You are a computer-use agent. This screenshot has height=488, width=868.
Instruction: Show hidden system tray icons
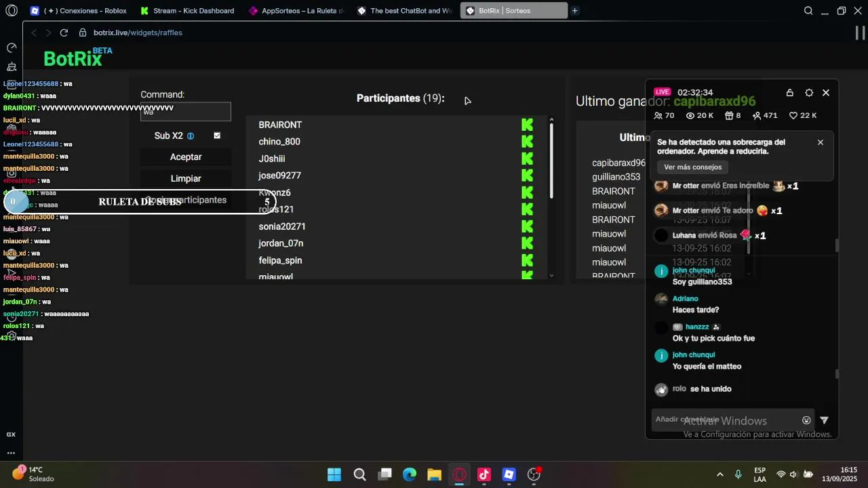(719, 474)
